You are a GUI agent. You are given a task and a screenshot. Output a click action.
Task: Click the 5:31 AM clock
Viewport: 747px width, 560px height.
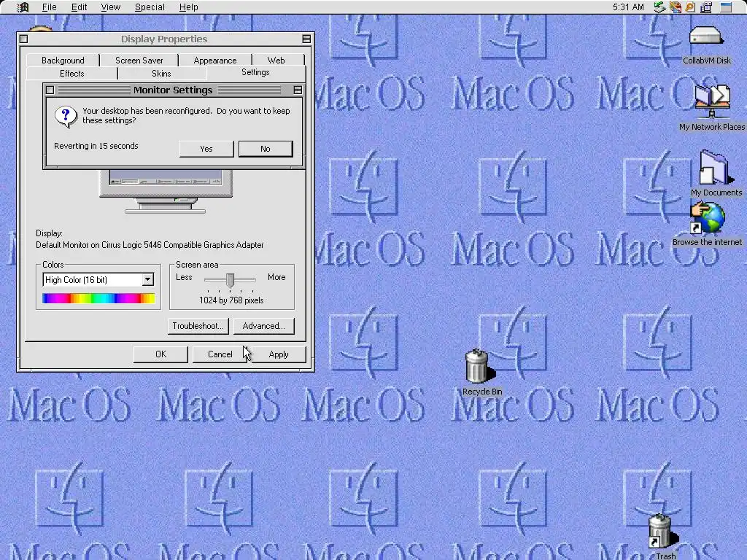(628, 7)
